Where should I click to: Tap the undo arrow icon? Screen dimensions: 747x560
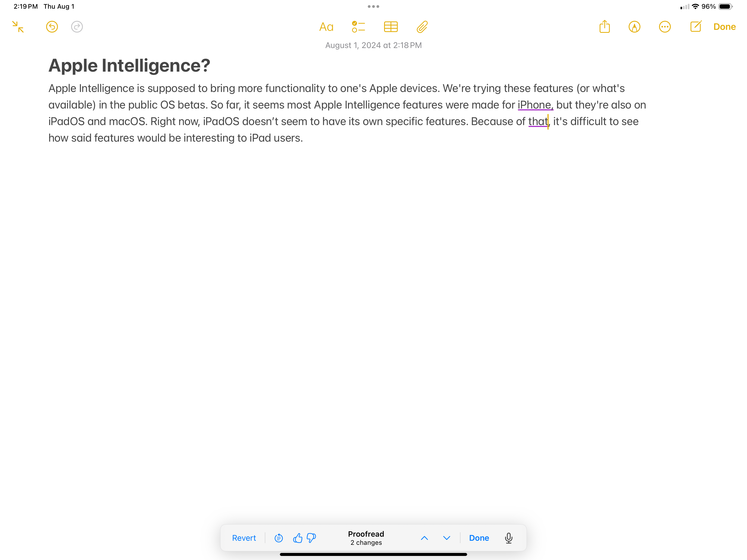52,27
